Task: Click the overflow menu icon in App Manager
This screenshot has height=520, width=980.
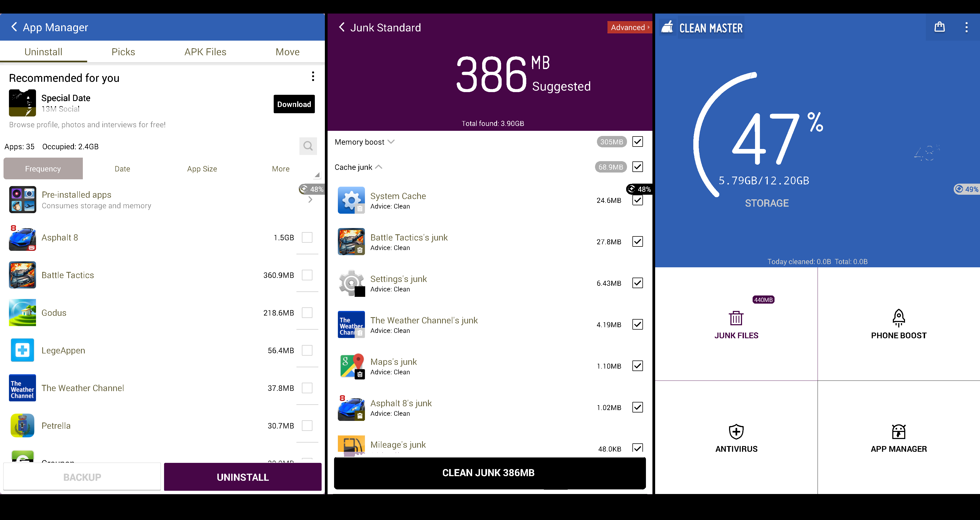Action: [x=314, y=76]
